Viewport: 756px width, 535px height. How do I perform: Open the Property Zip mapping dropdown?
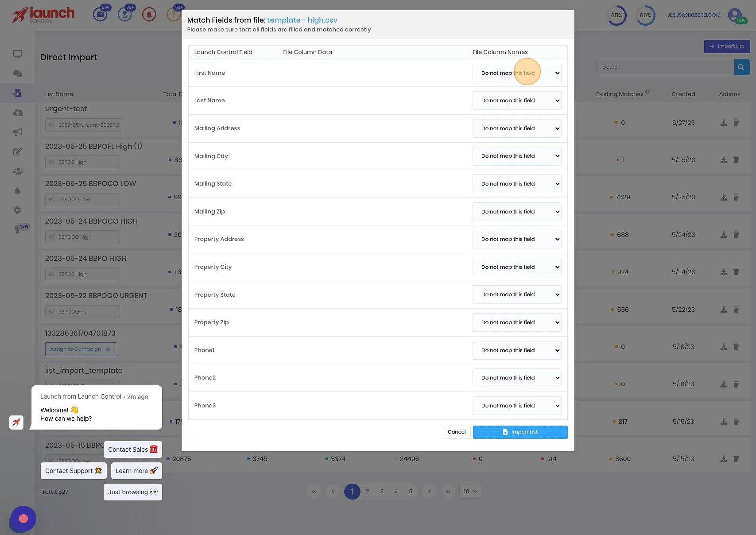tap(517, 322)
